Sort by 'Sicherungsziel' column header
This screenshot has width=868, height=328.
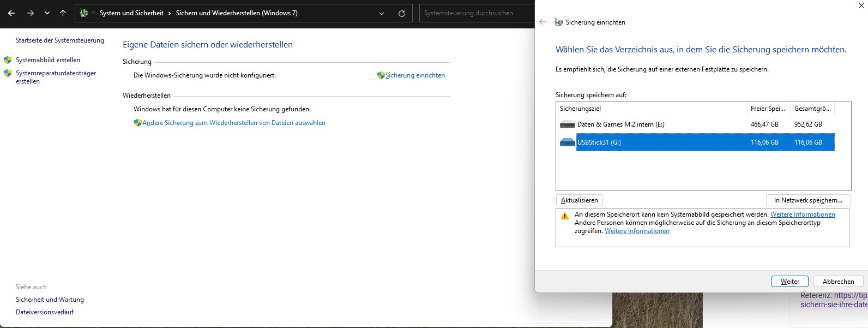[x=651, y=109]
